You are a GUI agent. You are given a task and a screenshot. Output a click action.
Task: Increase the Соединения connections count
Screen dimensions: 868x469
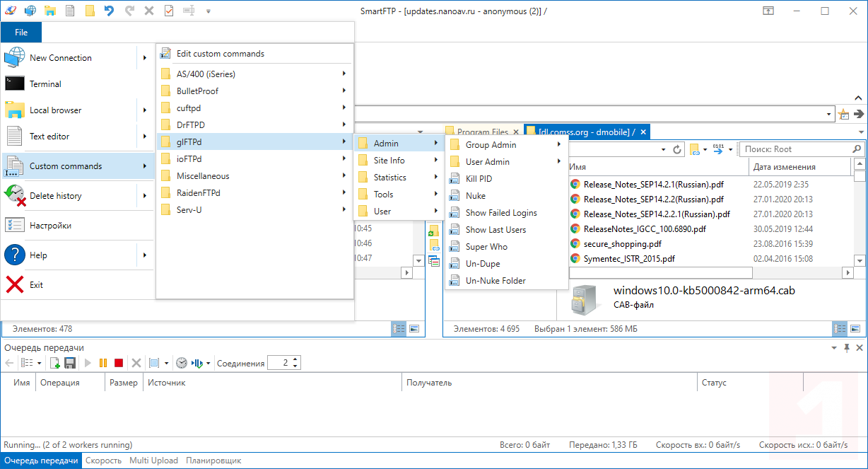[x=295, y=359]
